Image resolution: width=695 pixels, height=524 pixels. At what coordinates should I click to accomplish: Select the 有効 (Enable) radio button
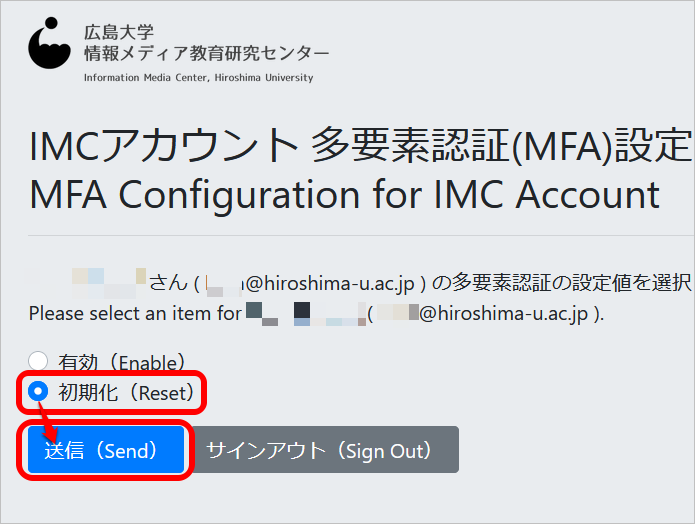[x=38, y=361]
